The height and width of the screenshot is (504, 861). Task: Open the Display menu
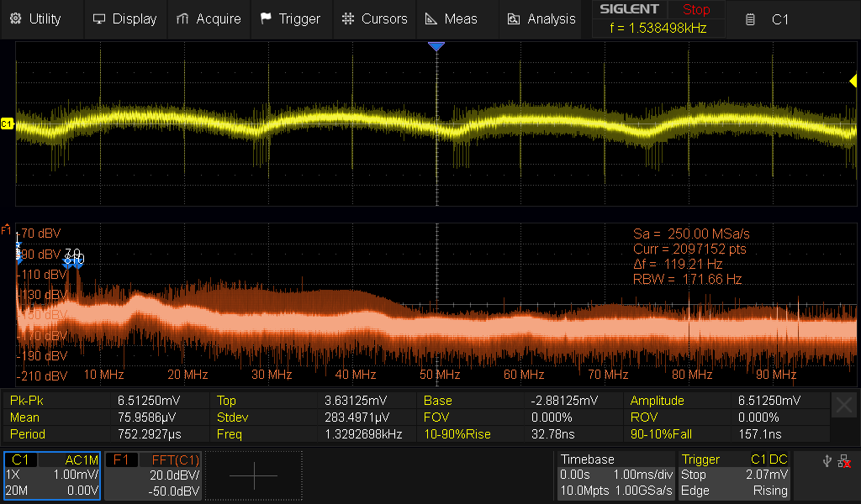pyautogui.click(x=124, y=18)
